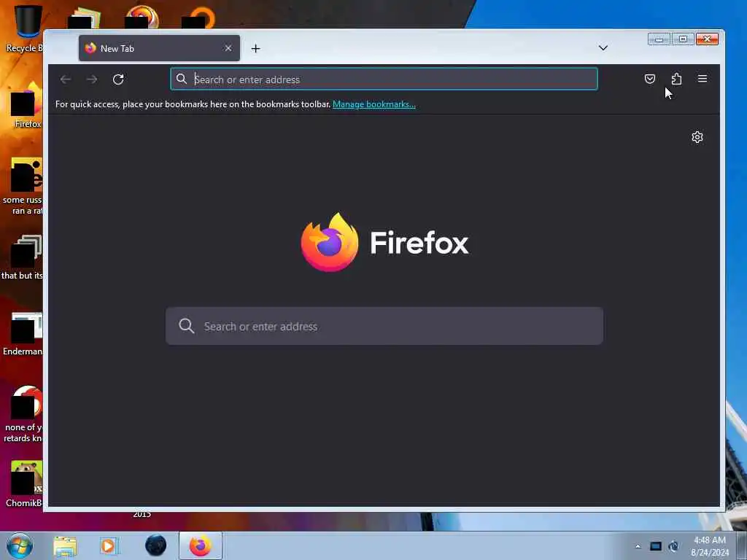747x560 pixels.
Task: Show hidden system tray icons
Action: pos(638,547)
